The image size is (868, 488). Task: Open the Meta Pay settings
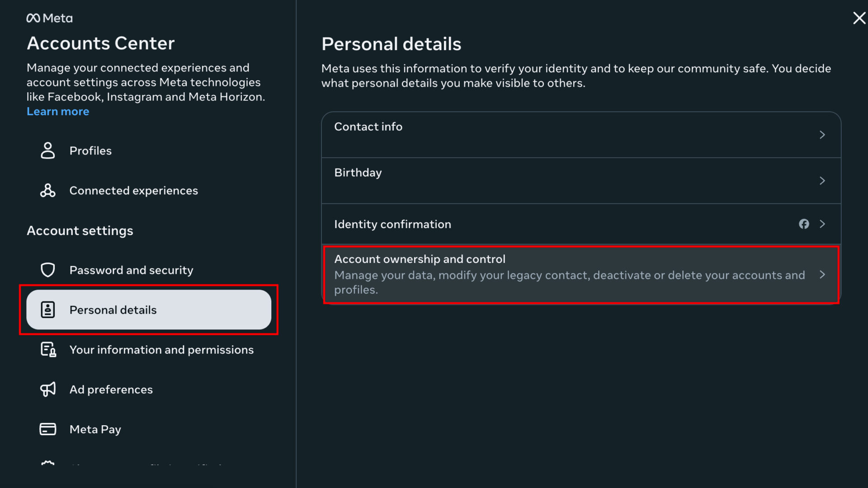(95, 429)
